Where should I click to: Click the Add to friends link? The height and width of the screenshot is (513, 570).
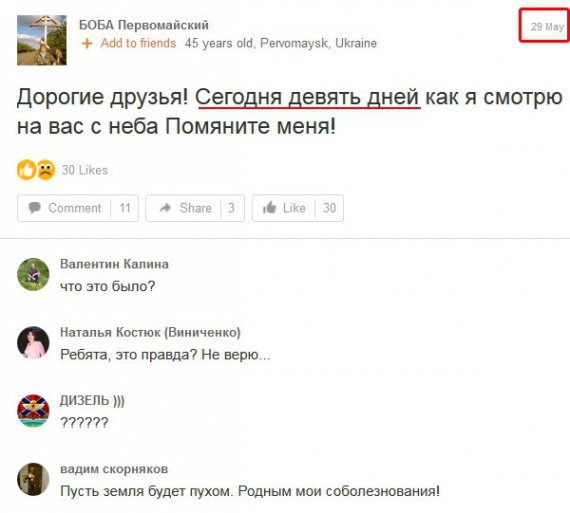pos(138,43)
